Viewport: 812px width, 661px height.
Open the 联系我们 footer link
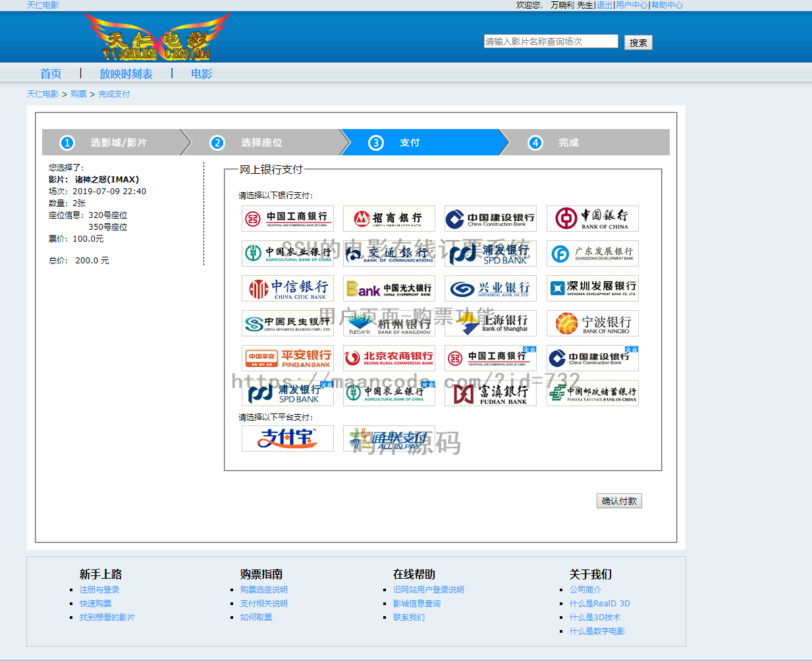point(409,618)
